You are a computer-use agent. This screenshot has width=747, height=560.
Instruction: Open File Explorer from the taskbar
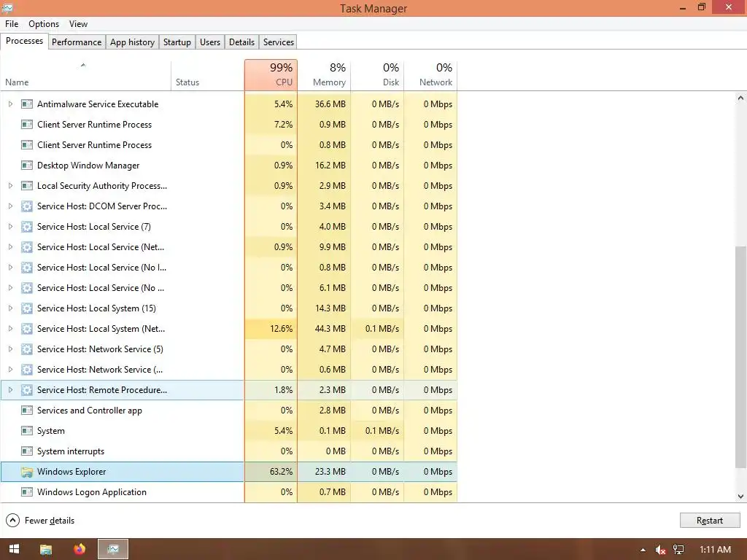46,549
